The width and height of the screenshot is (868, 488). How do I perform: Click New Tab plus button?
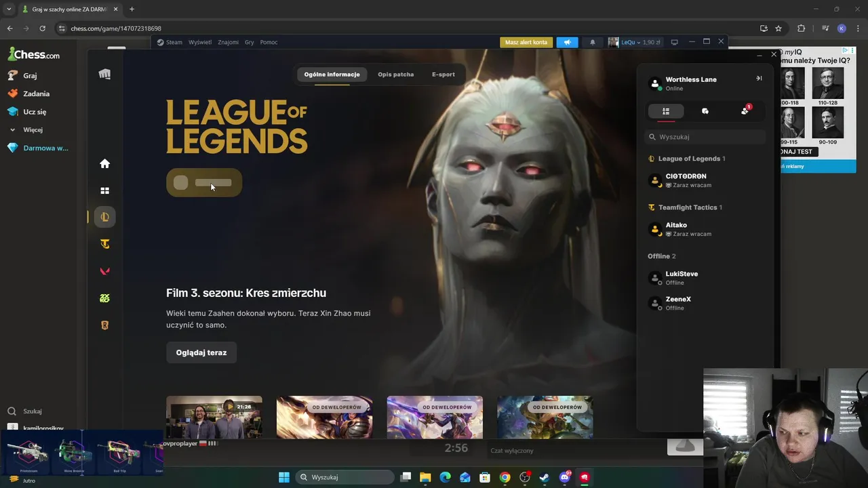[x=132, y=9]
